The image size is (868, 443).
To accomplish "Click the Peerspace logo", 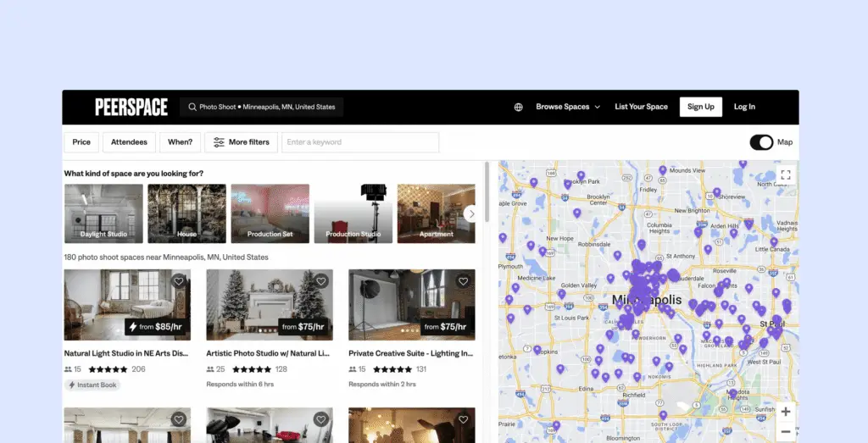I will (131, 107).
